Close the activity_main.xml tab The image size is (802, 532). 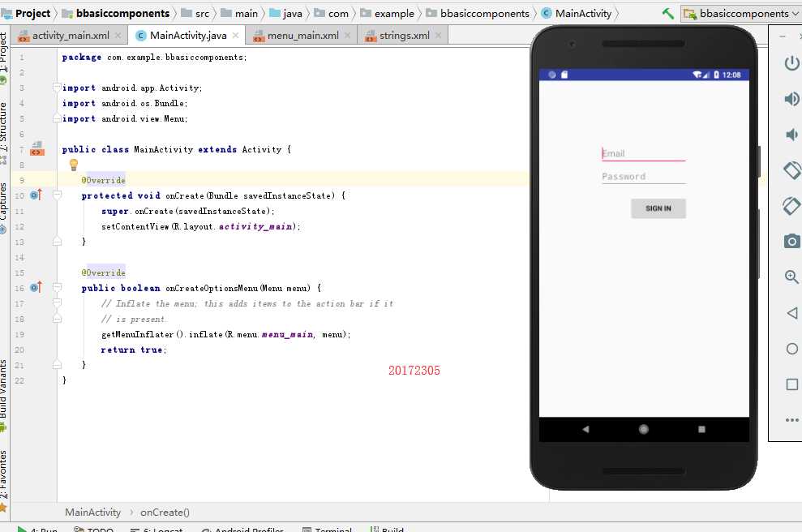pos(118,36)
